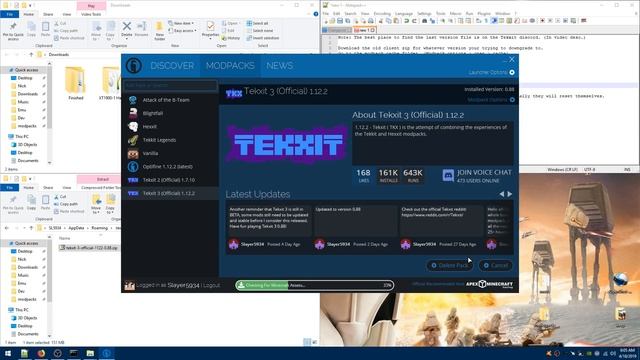
Task: Open Move to dropdown in Downloads Explorer
Action: (96, 31)
